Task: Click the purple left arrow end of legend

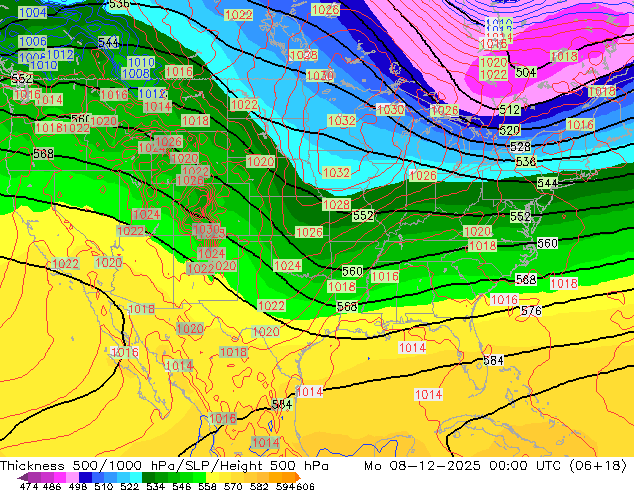Action: [x=22, y=477]
